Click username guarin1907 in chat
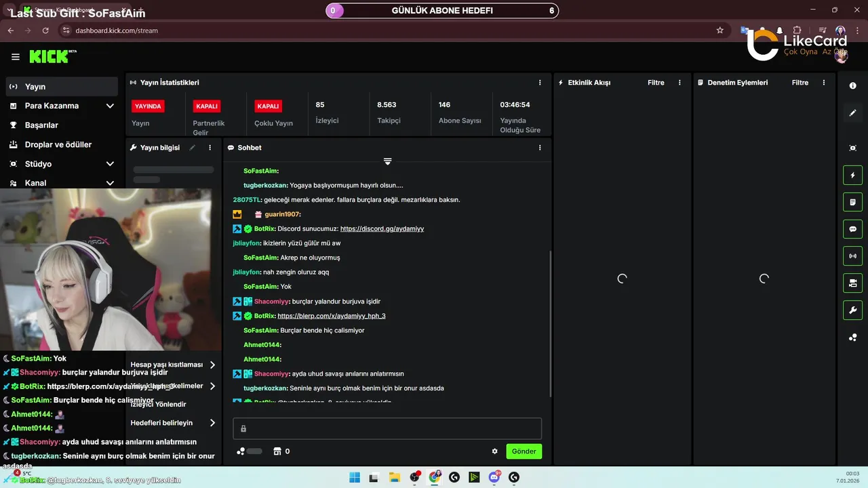 [x=282, y=214]
